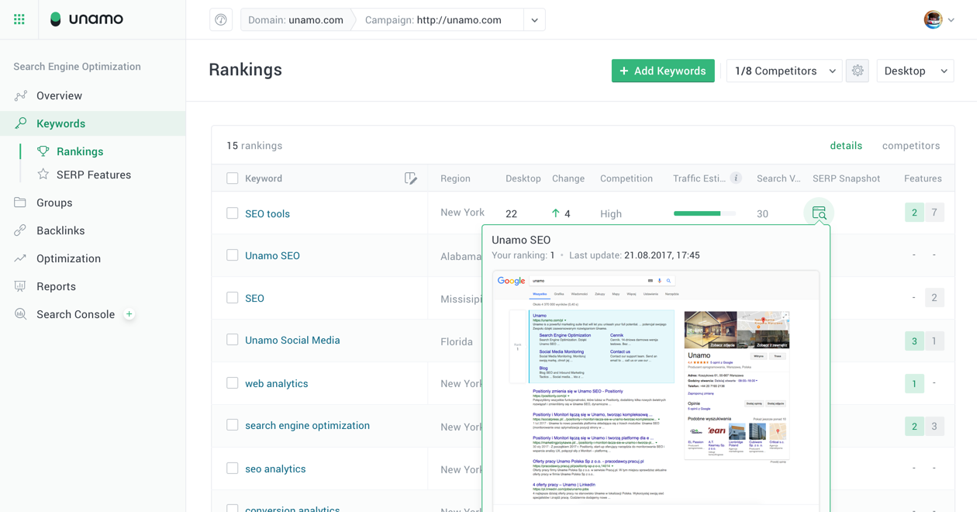The height and width of the screenshot is (512, 980).
Task: Check the seo analytics row checkbox
Action: pyautogui.click(x=233, y=469)
